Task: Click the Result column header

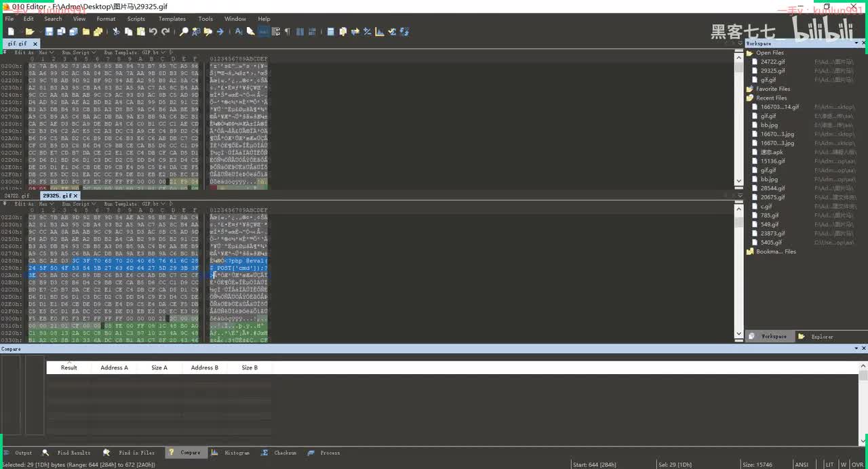Action: (x=69, y=367)
